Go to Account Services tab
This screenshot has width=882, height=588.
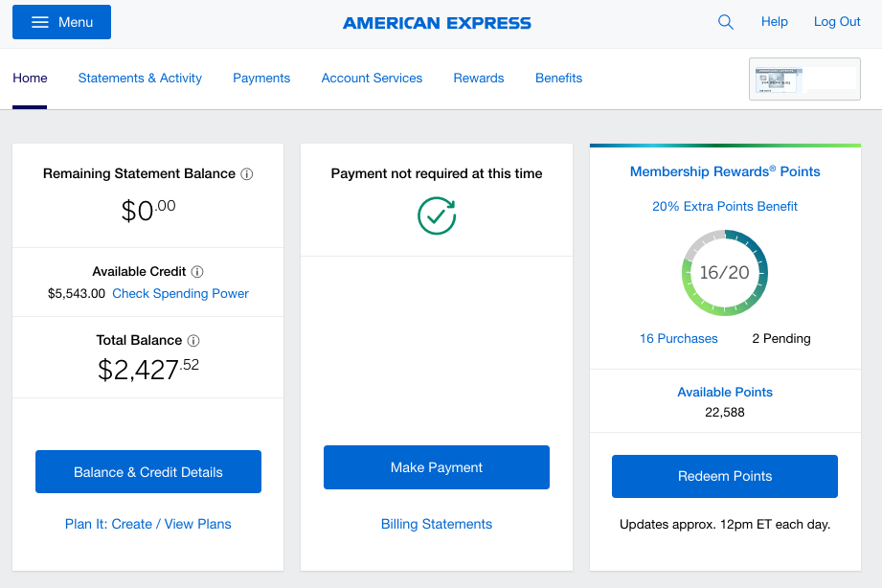coord(372,79)
